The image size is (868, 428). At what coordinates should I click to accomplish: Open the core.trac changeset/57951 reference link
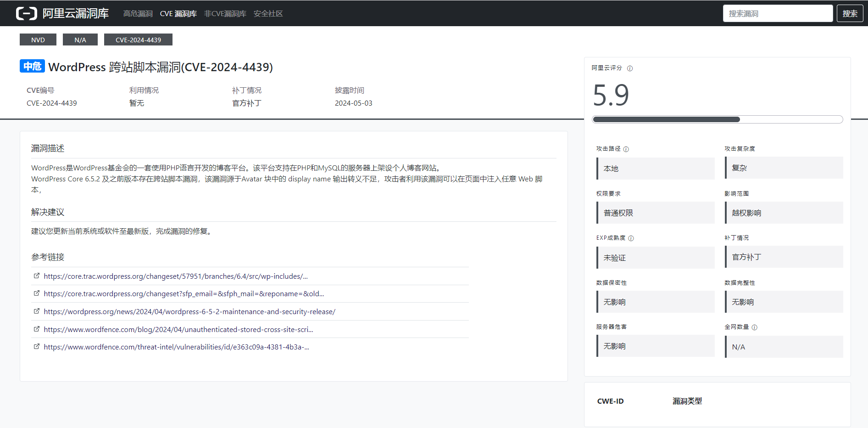click(176, 276)
